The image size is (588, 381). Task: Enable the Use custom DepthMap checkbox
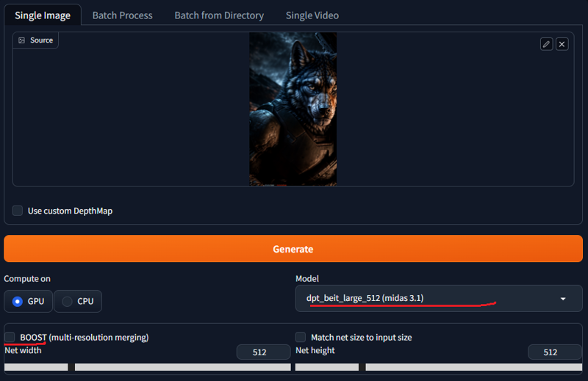pos(18,211)
